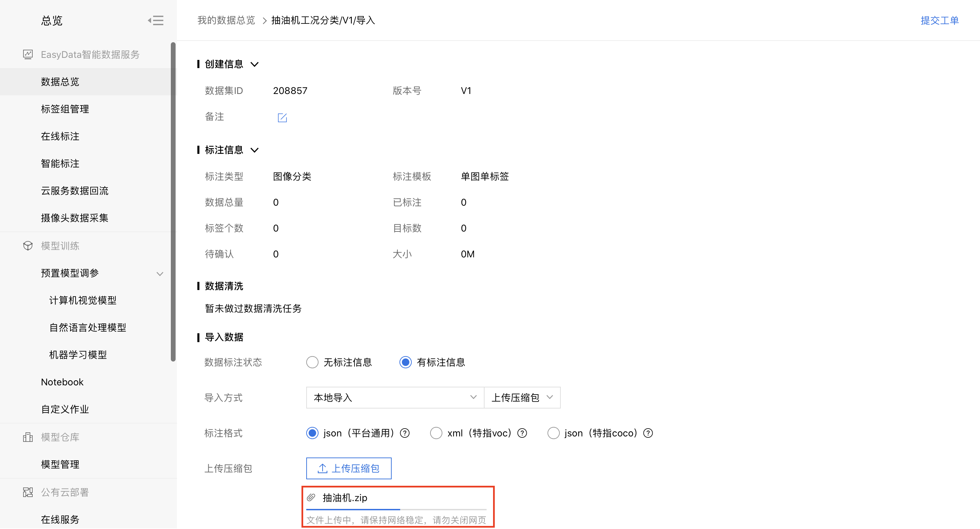
Task: Click the 提交工单 link
Action: (939, 20)
